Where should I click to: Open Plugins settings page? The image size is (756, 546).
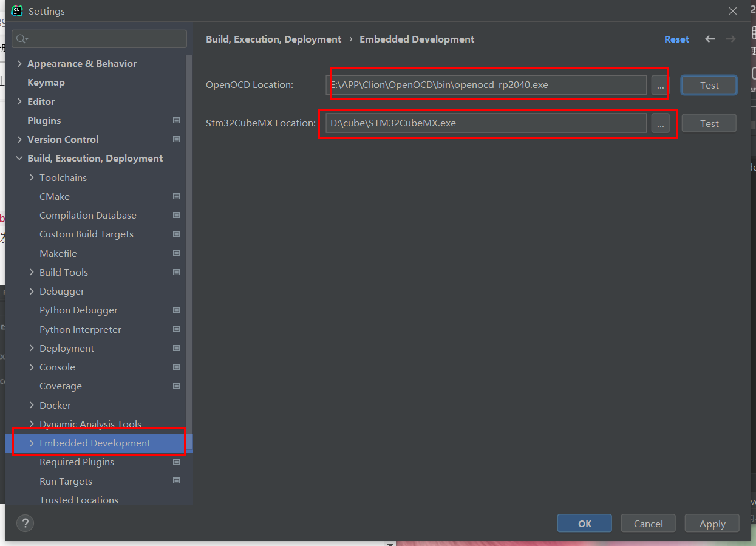click(44, 120)
